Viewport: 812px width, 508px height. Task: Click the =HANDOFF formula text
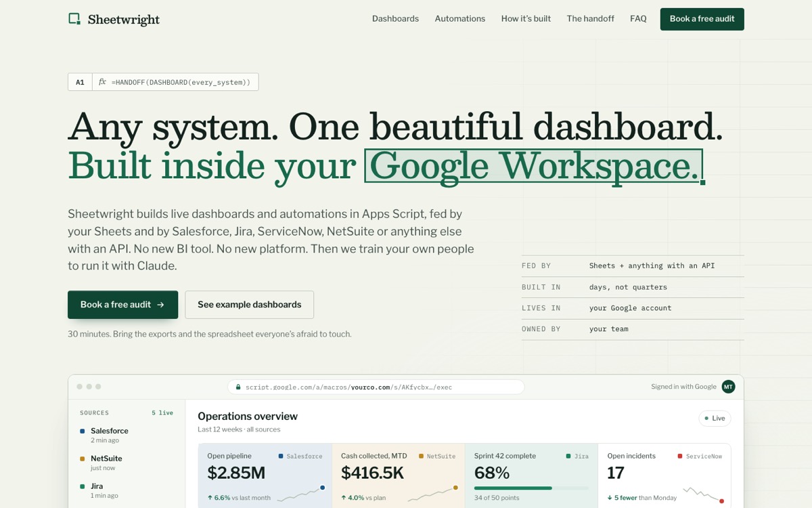181,82
